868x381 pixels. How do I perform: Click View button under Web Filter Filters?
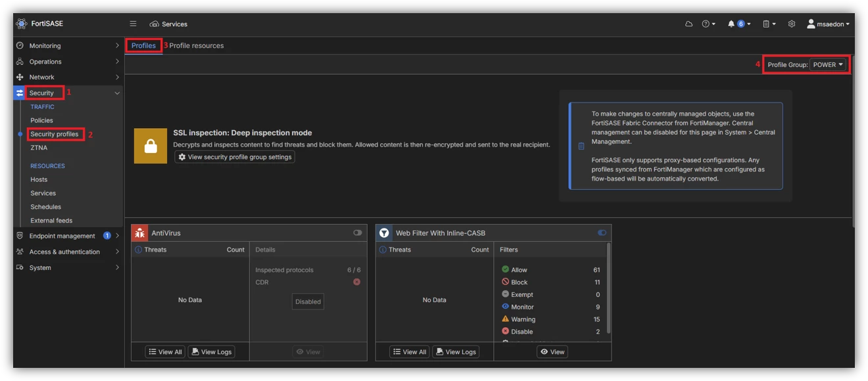coord(552,351)
